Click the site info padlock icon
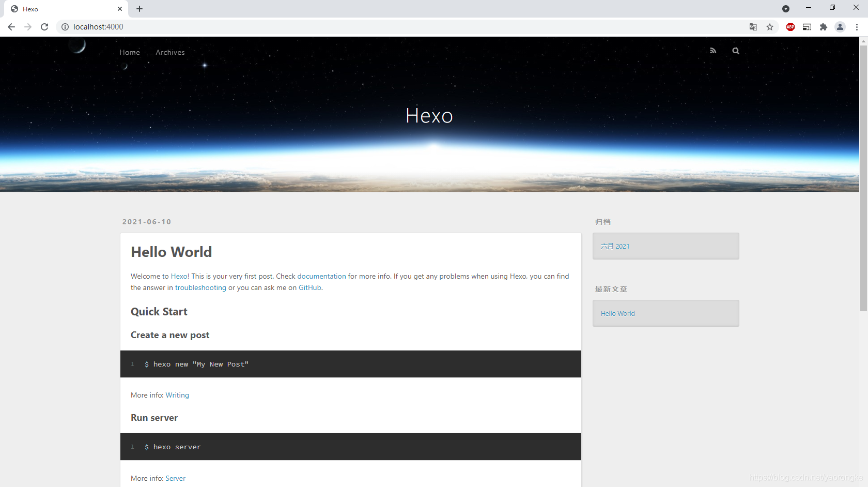Viewport: 868px width, 487px height. [x=65, y=26]
